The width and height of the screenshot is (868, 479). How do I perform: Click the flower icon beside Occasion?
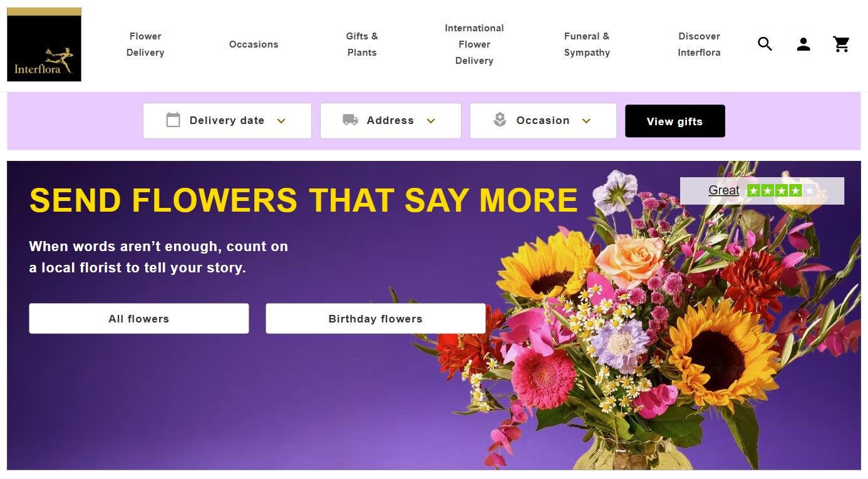[500, 120]
